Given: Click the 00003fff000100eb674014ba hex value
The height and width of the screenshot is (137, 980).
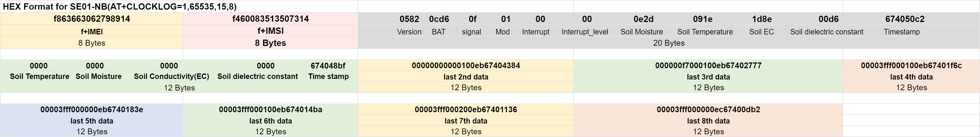Looking at the screenshot, I should (270, 109).
